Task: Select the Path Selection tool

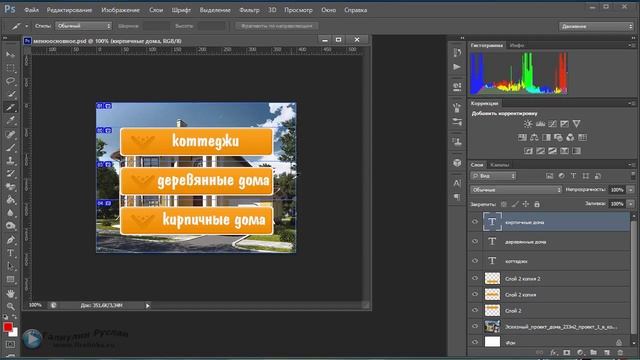Action: 10,266
